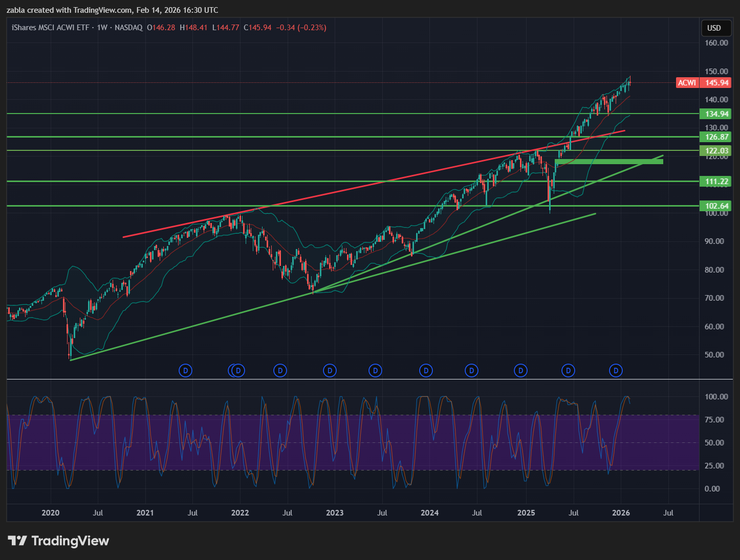Click the dividend marker at mid-2025

[568, 370]
